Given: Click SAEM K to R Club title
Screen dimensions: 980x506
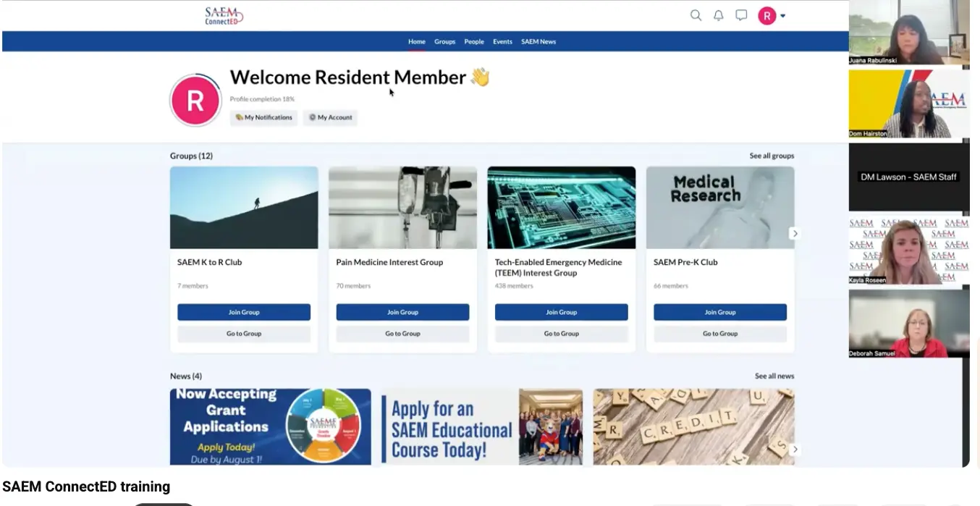Looking at the screenshot, I should [210, 262].
